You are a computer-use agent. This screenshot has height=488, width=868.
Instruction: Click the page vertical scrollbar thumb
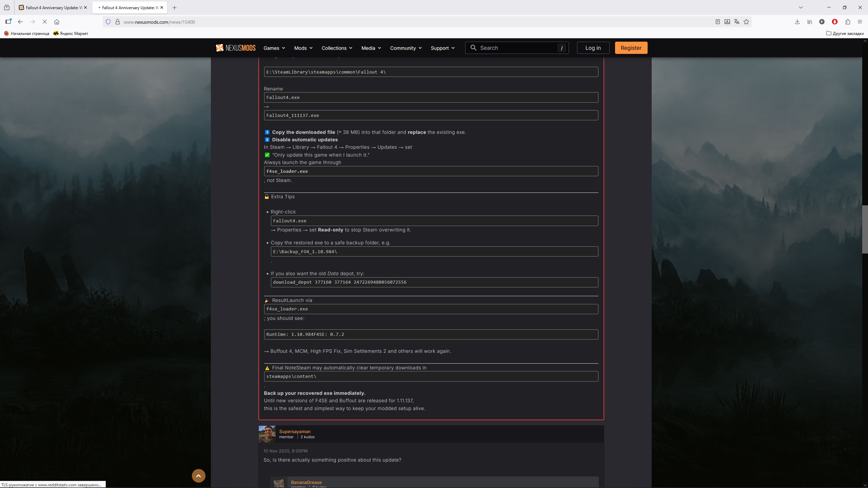(x=865, y=229)
